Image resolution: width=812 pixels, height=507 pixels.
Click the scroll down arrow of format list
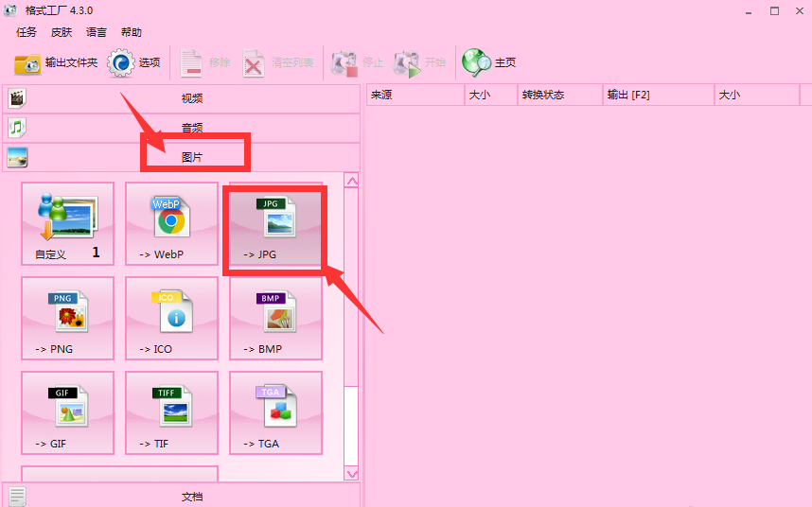[352, 473]
